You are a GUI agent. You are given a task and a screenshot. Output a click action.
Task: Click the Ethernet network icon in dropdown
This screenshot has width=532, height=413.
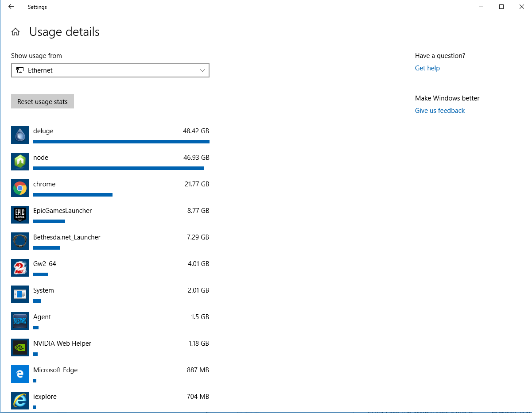[x=20, y=70]
